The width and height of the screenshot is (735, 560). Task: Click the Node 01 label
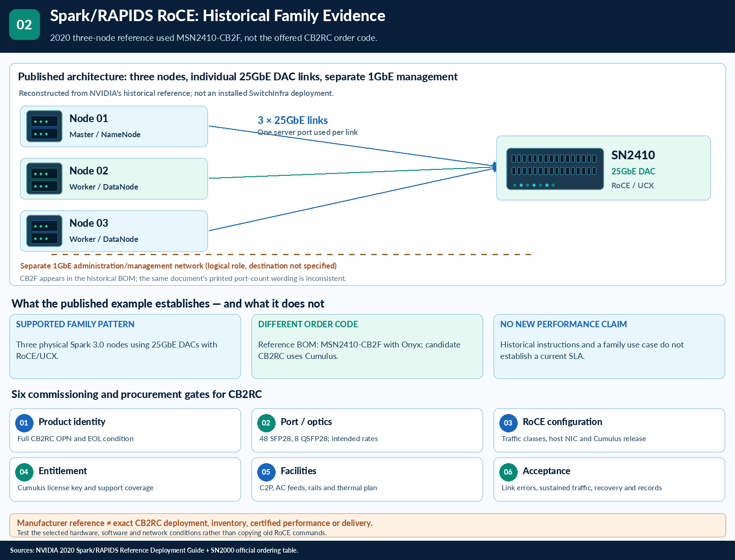(89, 118)
